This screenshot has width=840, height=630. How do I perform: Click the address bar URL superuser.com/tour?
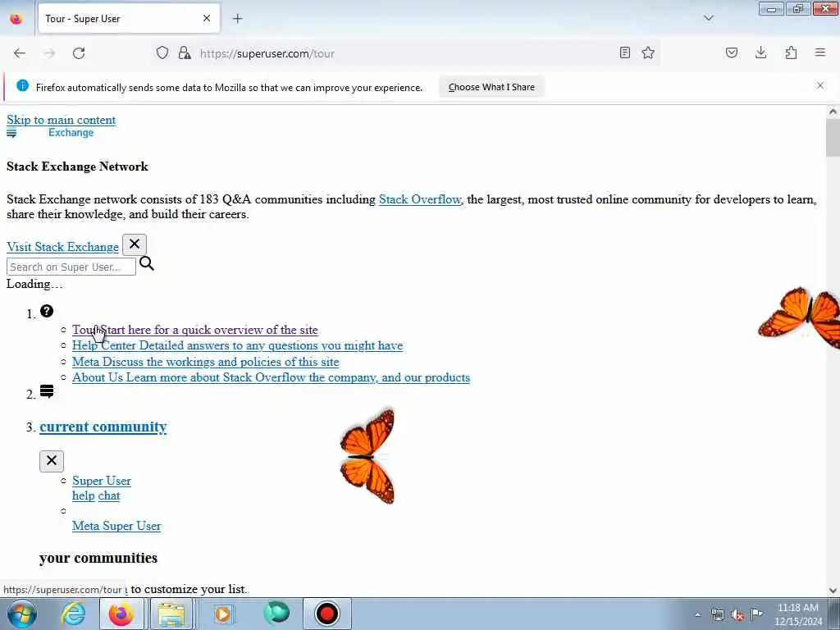click(x=267, y=53)
